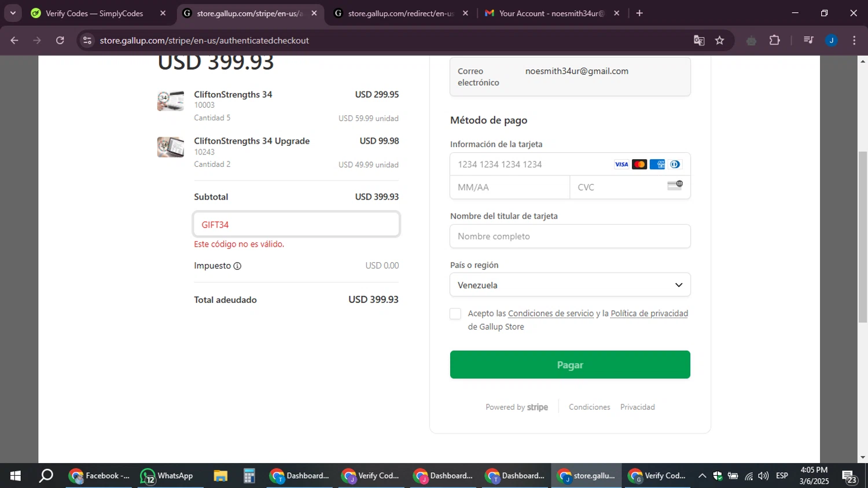This screenshot has height=488, width=868.
Task: Click the CVC card hint icon
Action: (x=675, y=185)
